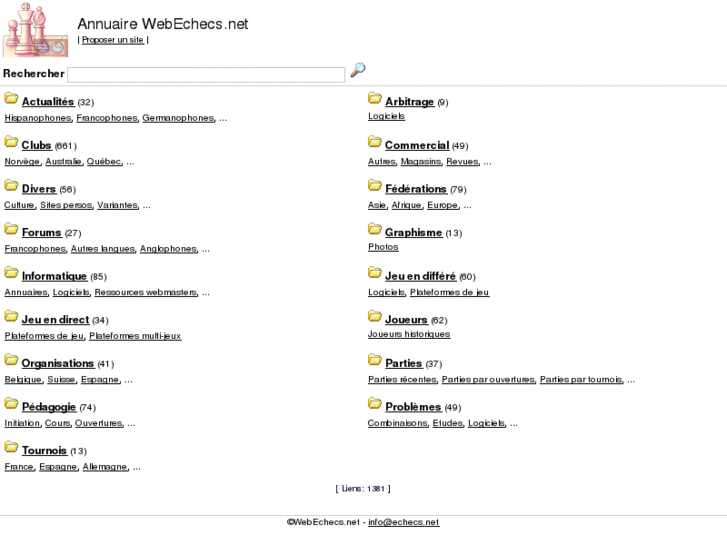Viewport: 727px width, 545px height.
Task: Select Logiciels under Arbitrage
Action: click(x=386, y=116)
